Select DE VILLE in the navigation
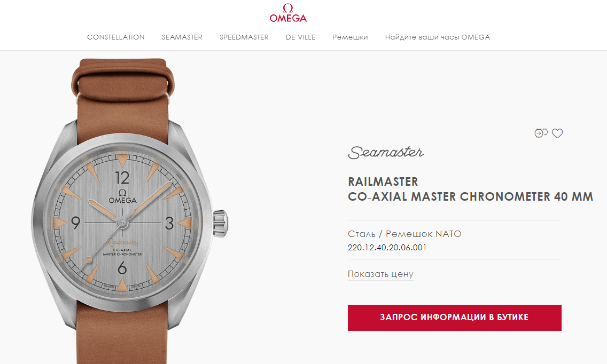Screen dimensions: 607x364 coord(300,37)
